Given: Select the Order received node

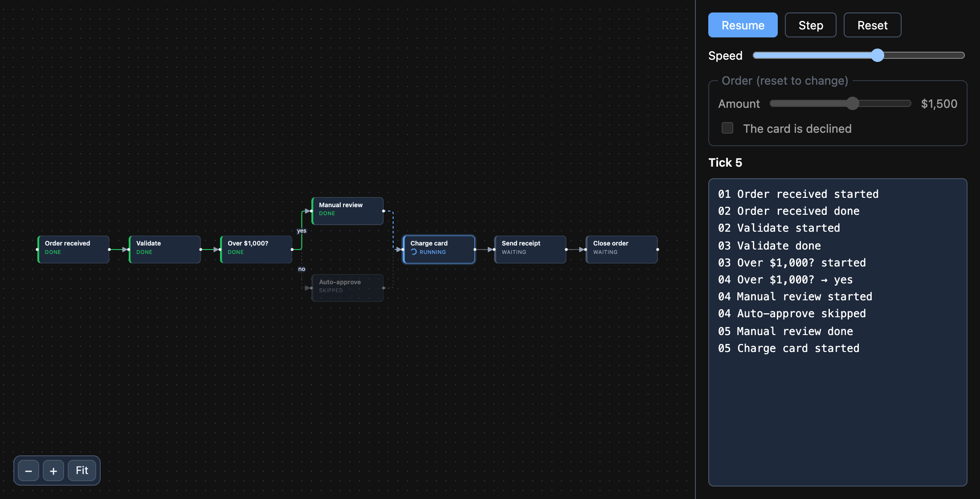Looking at the screenshot, I should tap(73, 250).
